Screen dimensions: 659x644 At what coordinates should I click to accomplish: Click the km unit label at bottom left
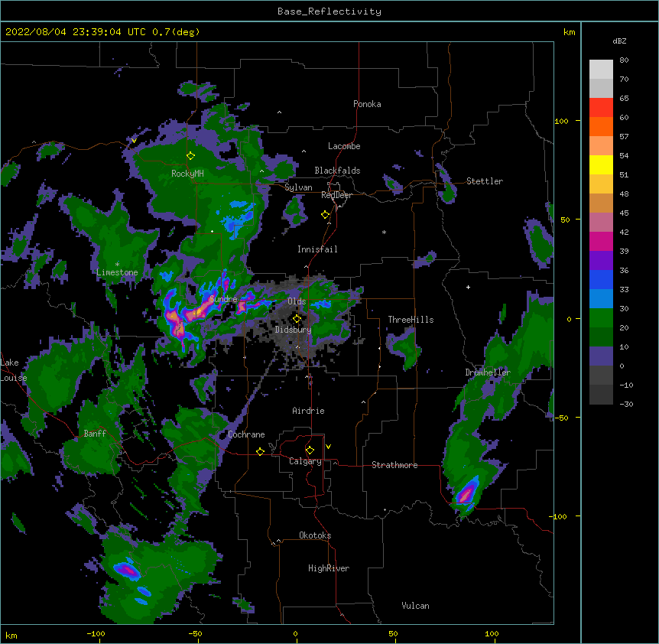pyautogui.click(x=11, y=635)
